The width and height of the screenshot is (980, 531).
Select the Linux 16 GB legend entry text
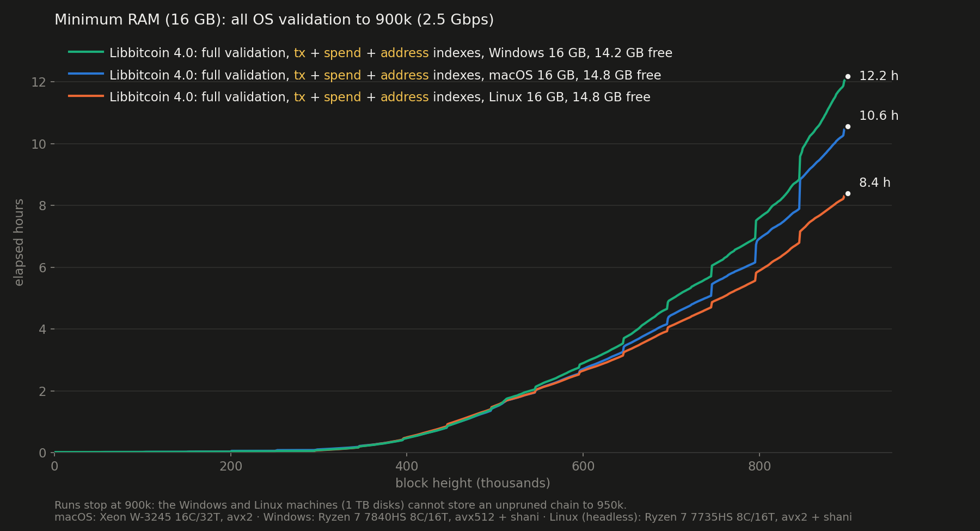tap(380, 97)
